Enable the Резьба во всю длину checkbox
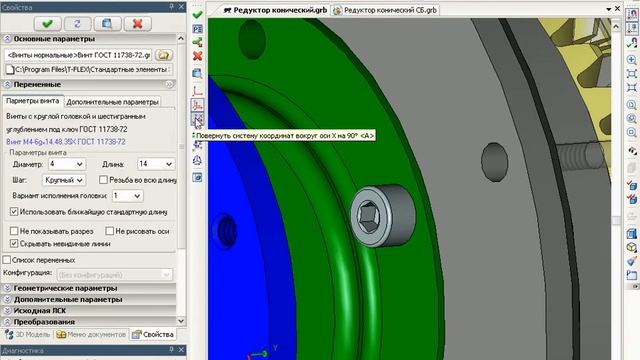Screen dimensions: 640x360 point(103,180)
